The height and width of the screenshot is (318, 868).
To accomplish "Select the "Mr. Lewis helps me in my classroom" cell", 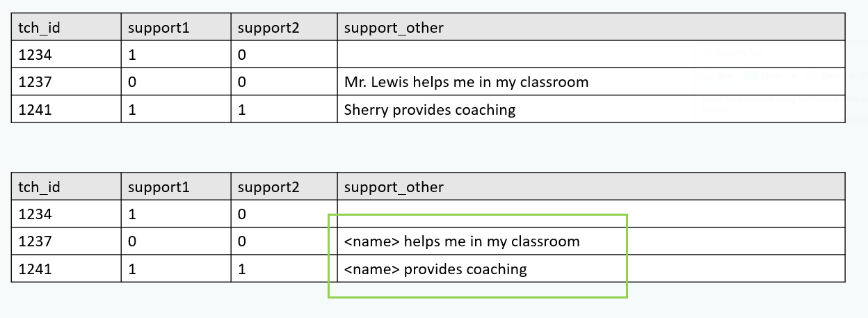I will 466,82.
